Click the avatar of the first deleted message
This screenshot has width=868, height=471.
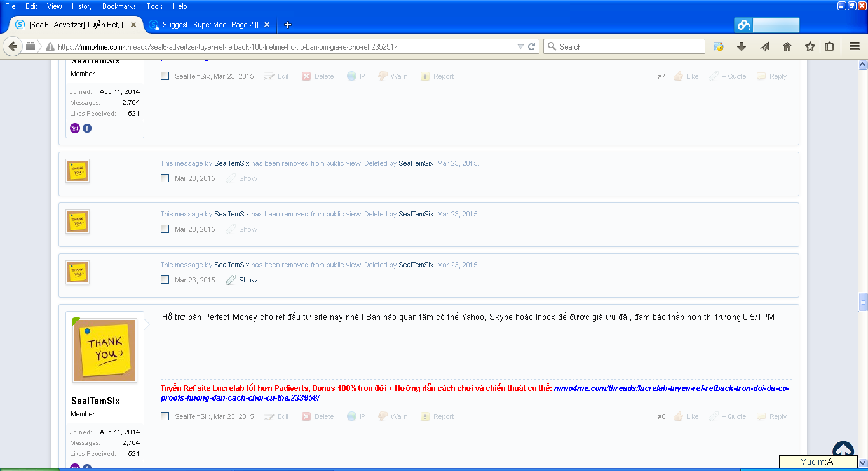[78, 171]
